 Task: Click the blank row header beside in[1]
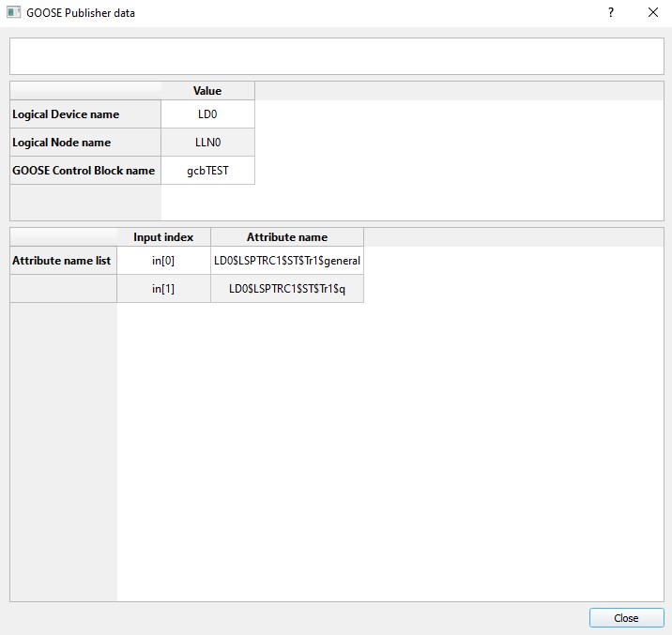pos(63,289)
